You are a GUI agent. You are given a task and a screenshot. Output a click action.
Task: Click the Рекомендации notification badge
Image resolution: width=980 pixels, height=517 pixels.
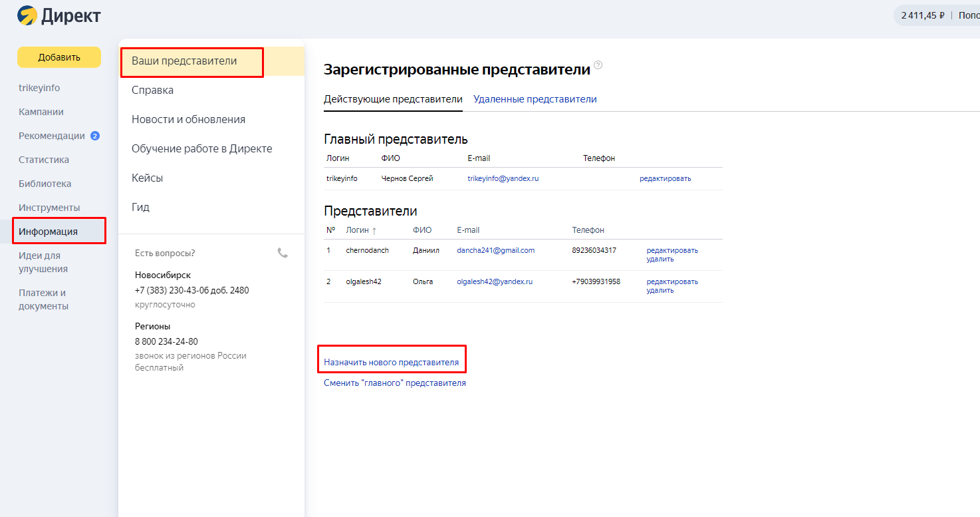click(94, 136)
